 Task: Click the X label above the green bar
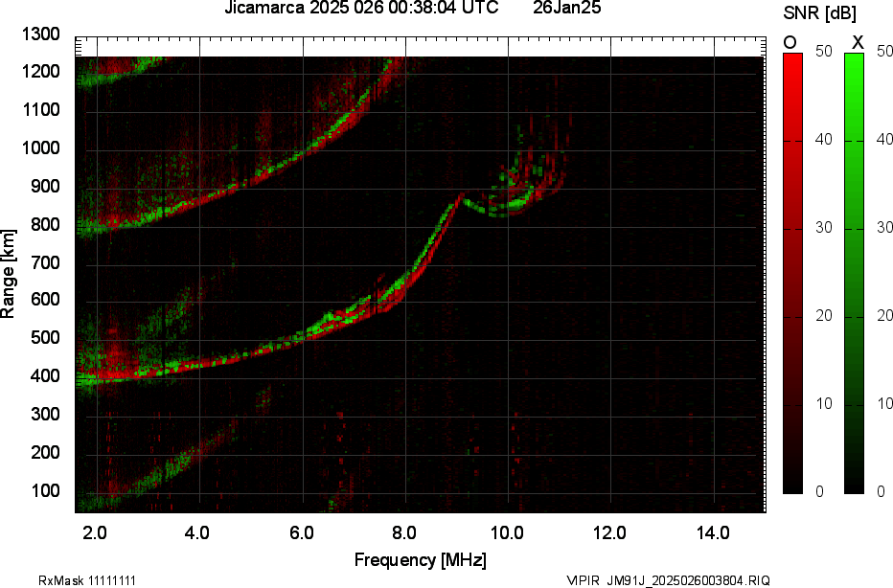pyautogui.click(x=858, y=42)
